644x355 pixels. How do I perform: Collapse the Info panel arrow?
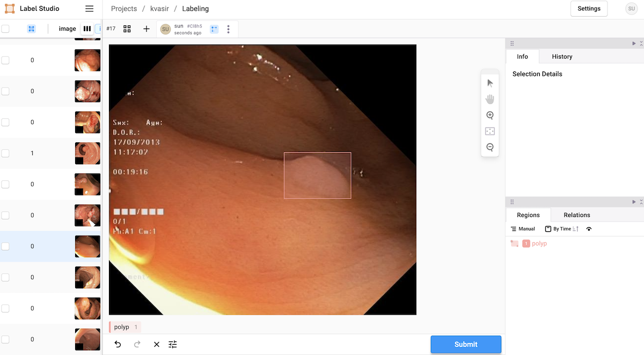(x=634, y=43)
